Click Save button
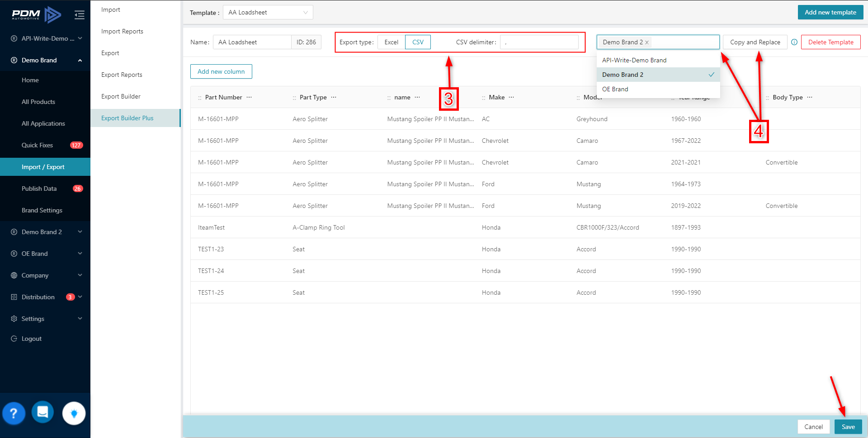The image size is (868, 438). pyautogui.click(x=848, y=427)
